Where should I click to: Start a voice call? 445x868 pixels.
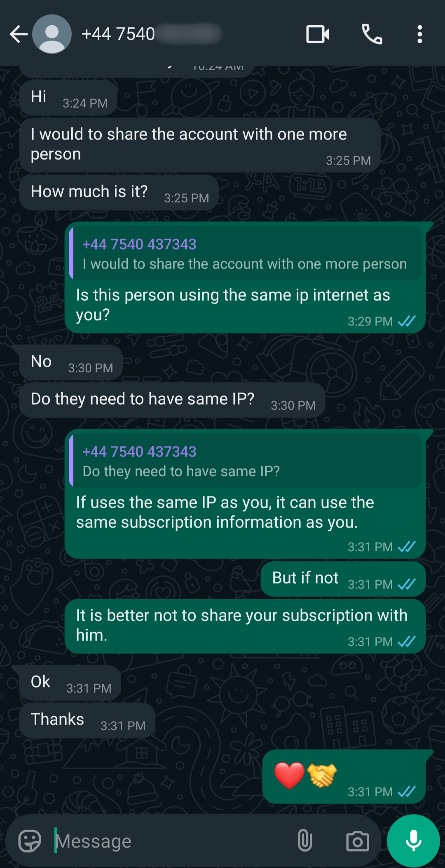pos(372,34)
